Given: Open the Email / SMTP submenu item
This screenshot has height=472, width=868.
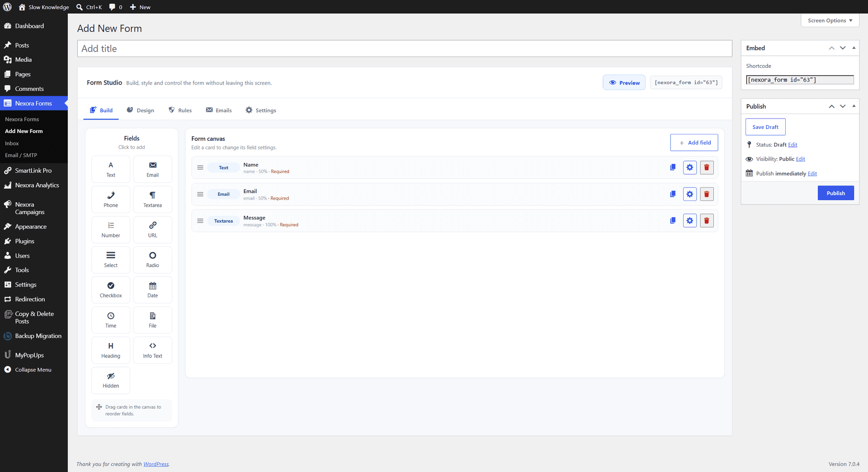Looking at the screenshot, I should (x=21, y=155).
